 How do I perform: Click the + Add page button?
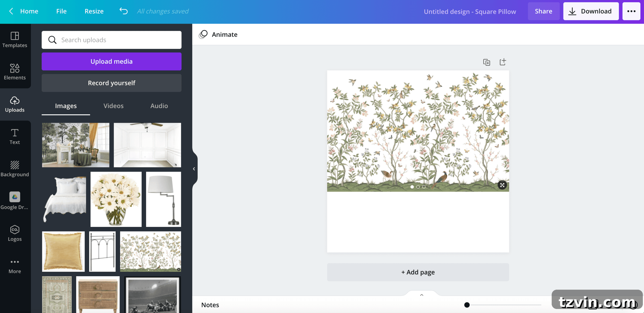click(418, 272)
